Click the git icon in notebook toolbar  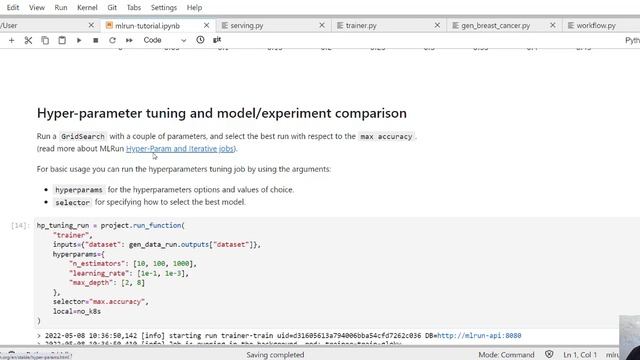[217, 40]
